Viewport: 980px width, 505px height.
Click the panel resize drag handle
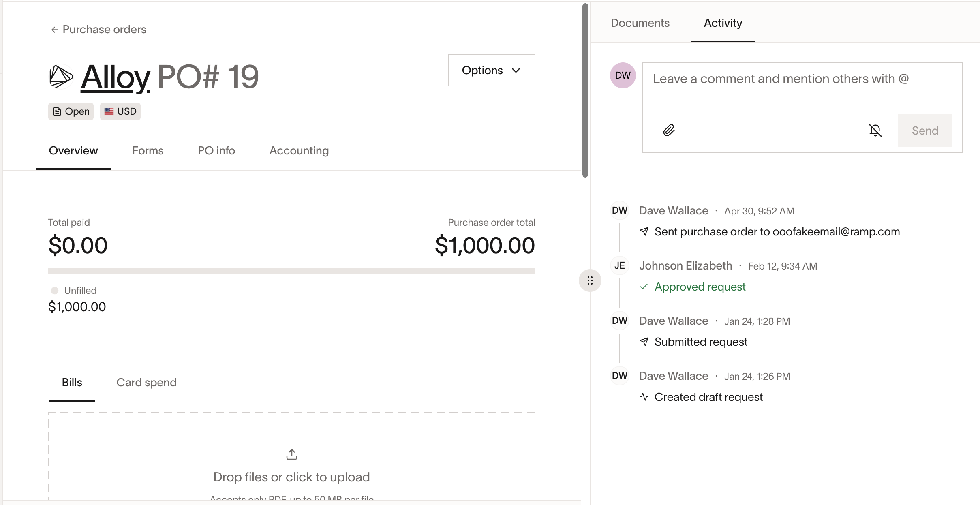[590, 280]
